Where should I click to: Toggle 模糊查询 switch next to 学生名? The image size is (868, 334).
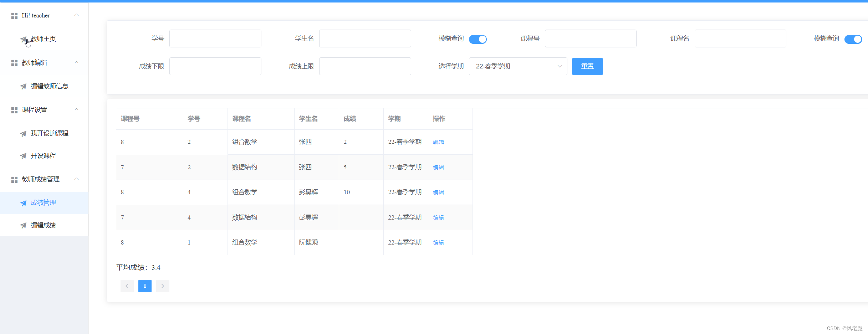coord(478,39)
